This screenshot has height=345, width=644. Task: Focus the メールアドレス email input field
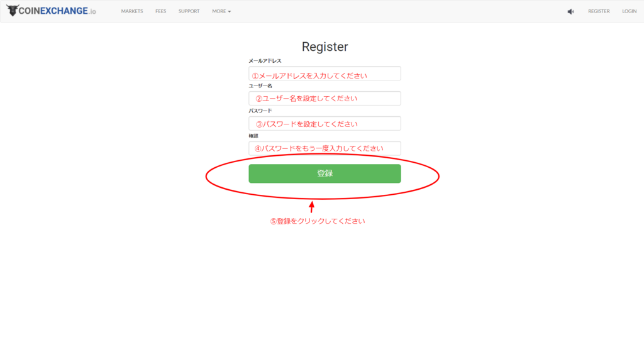(x=325, y=74)
